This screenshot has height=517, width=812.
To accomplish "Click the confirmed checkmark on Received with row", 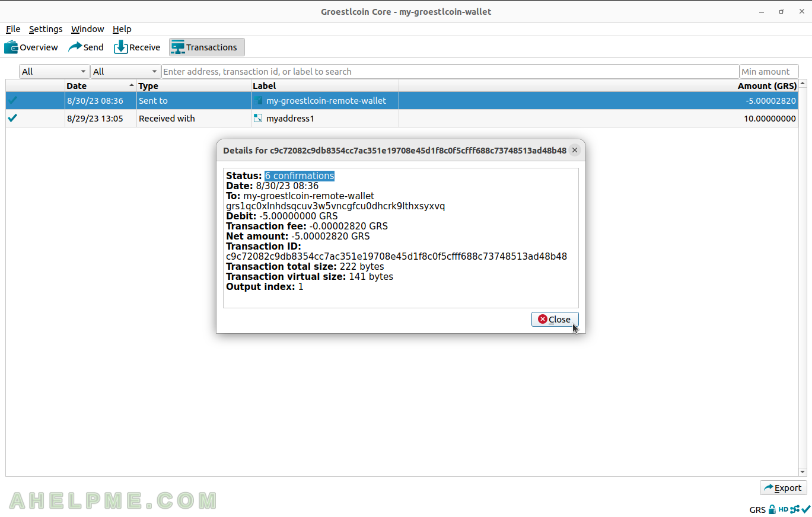I will [12, 118].
